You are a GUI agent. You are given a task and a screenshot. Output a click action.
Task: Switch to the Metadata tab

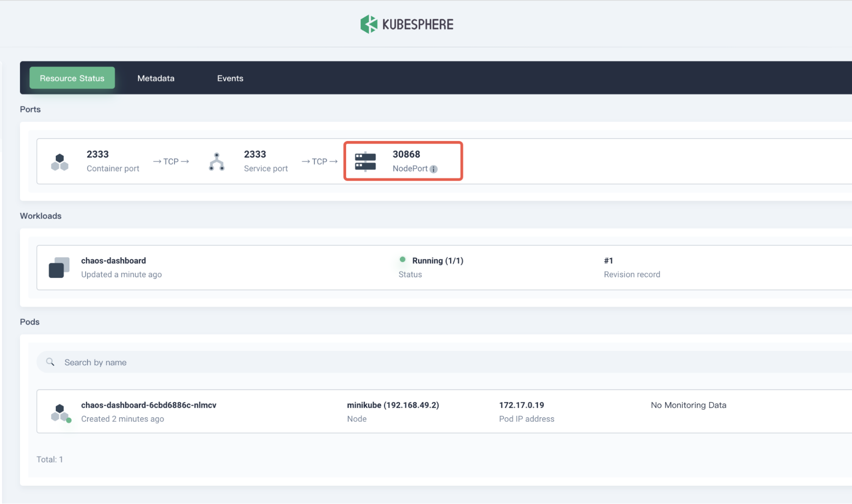tap(156, 78)
